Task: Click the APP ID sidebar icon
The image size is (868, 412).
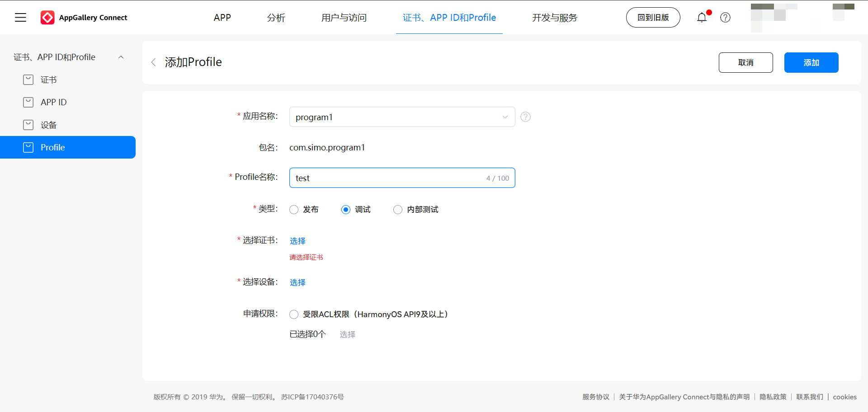Action: pyautogui.click(x=28, y=103)
